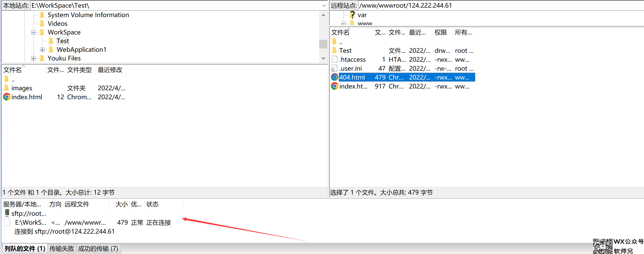Click the .user.ini config file icon
This screenshot has height=254, width=644.
335,68
